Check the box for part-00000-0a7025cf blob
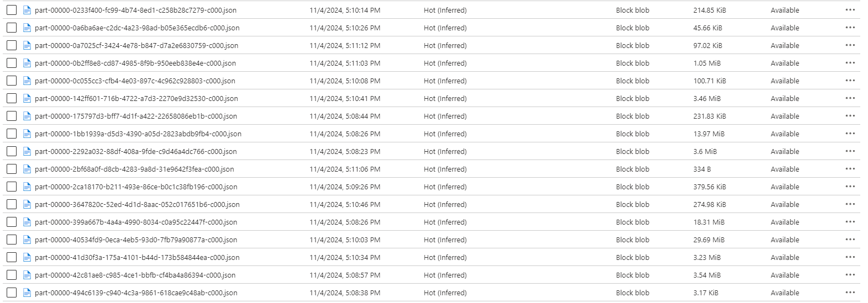The width and height of the screenshot is (868, 303). (11, 45)
